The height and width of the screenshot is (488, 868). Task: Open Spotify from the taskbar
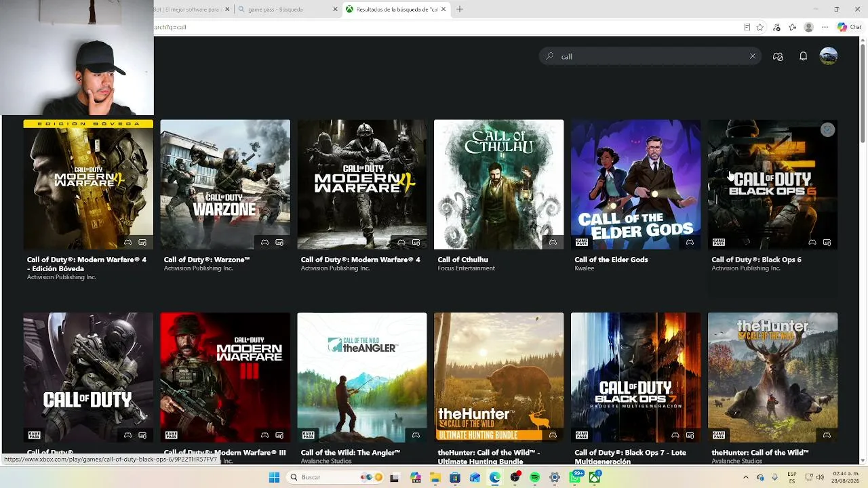[x=535, y=477]
